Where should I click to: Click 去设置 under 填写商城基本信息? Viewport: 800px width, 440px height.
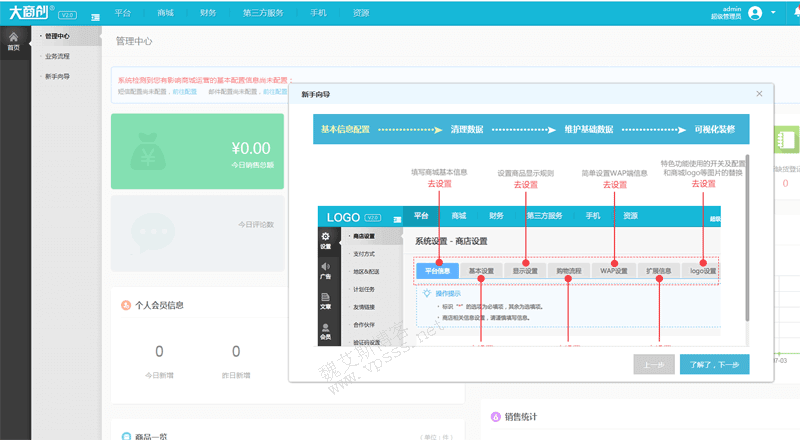(439, 185)
